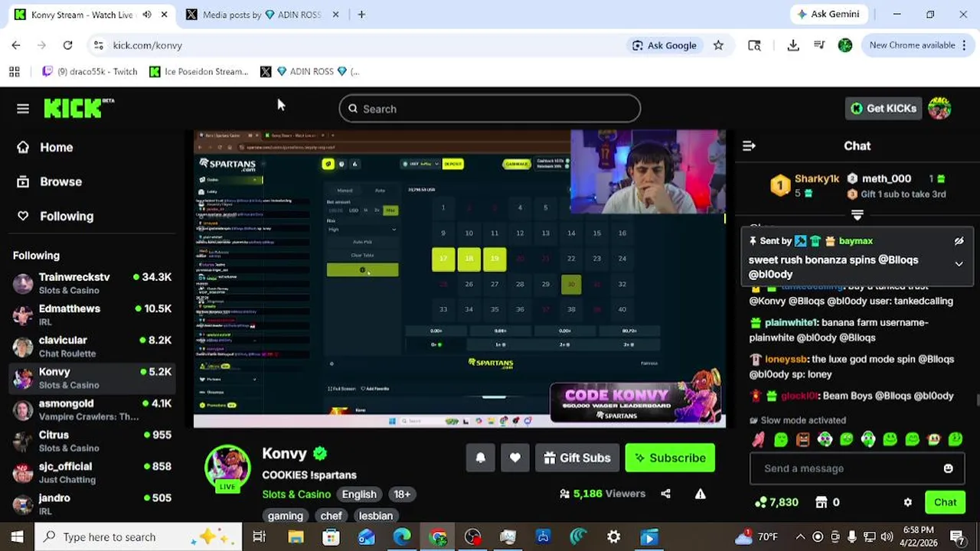This screenshot has height=551, width=980.
Task: Open asmongold's channel
Action: [92, 409]
